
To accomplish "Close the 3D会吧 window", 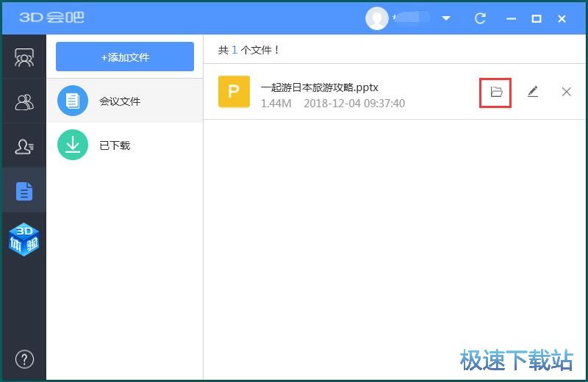I will click(x=562, y=19).
